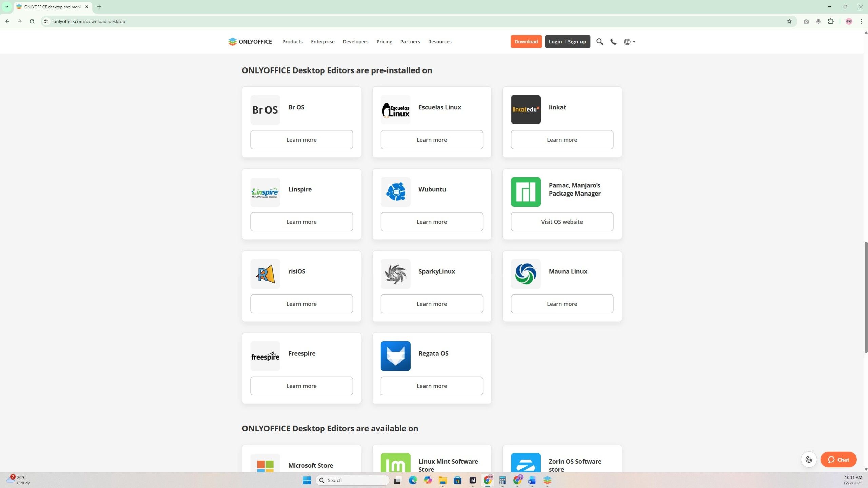The width and height of the screenshot is (868, 488).
Task: Click the Login link
Action: [555, 42]
